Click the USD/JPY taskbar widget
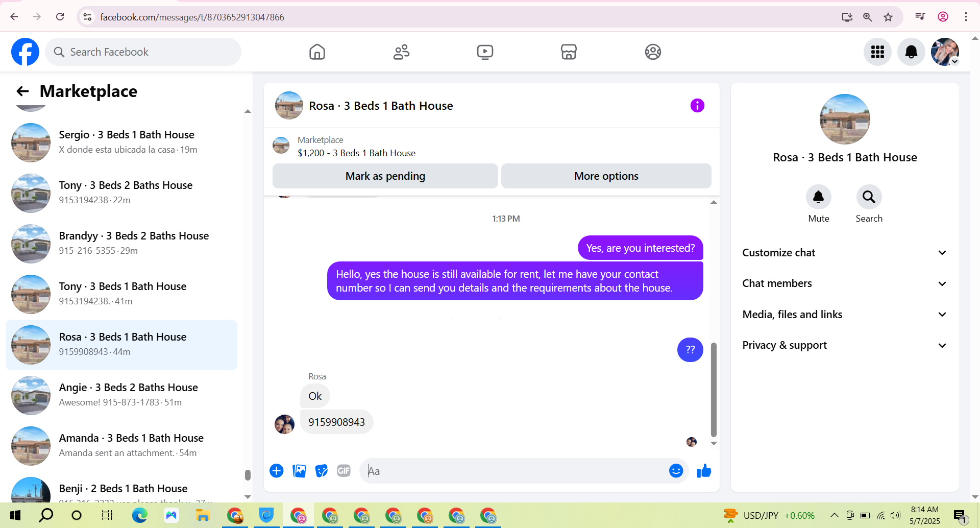The height and width of the screenshot is (528, 980). click(x=769, y=515)
